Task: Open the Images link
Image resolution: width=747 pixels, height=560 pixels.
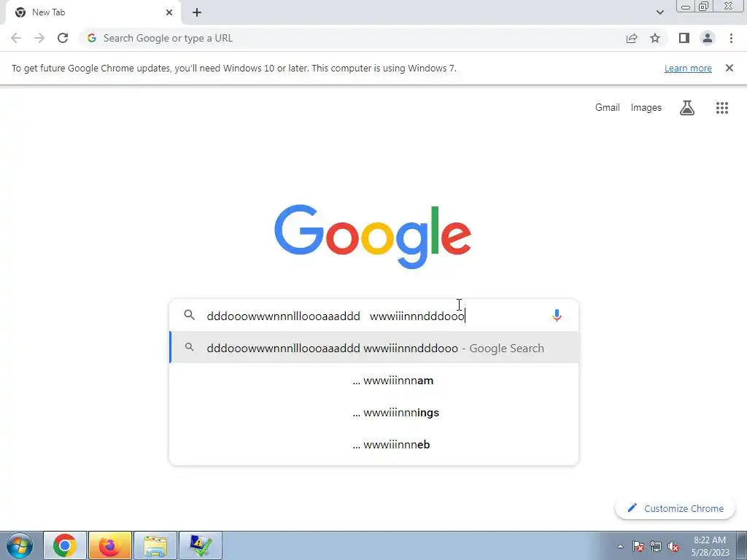Action: 646,108
